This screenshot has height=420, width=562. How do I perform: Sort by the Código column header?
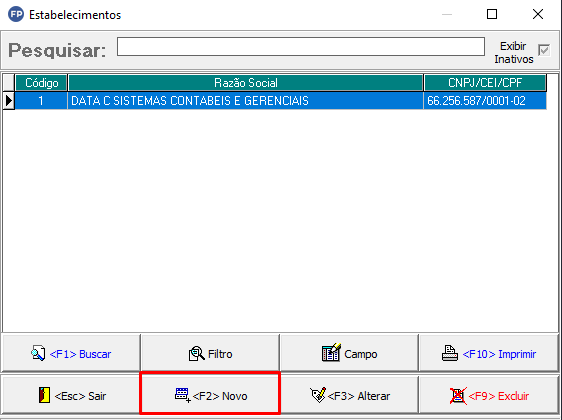click(41, 83)
